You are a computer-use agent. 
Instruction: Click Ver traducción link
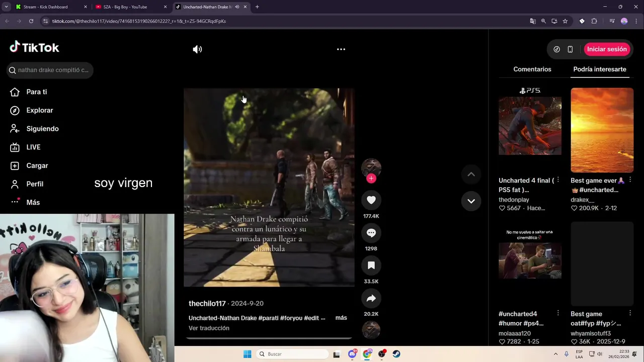209,328
